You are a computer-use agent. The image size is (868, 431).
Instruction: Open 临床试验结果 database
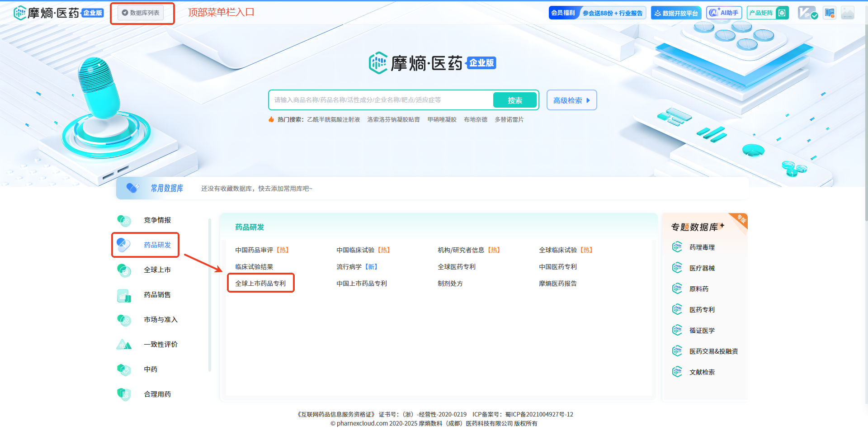click(254, 266)
